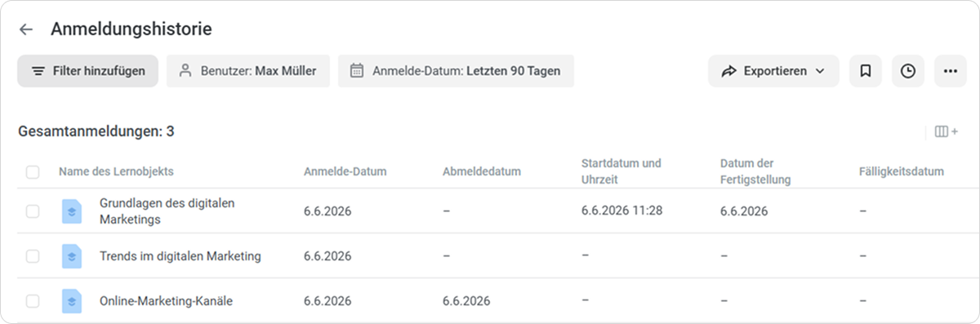Screen dimensions: 980x324
Task: Click the add columns icon
Action: [947, 131]
